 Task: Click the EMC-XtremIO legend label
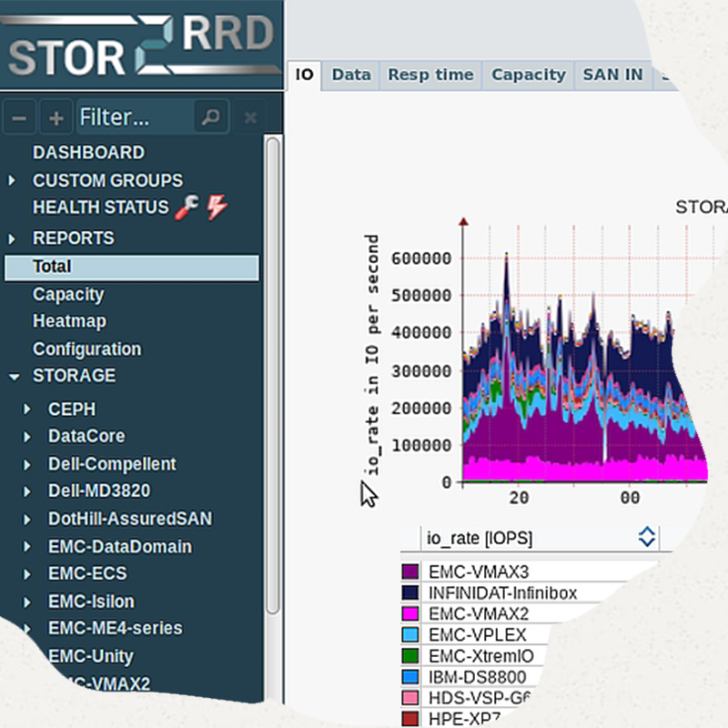(x=481, y=656)
